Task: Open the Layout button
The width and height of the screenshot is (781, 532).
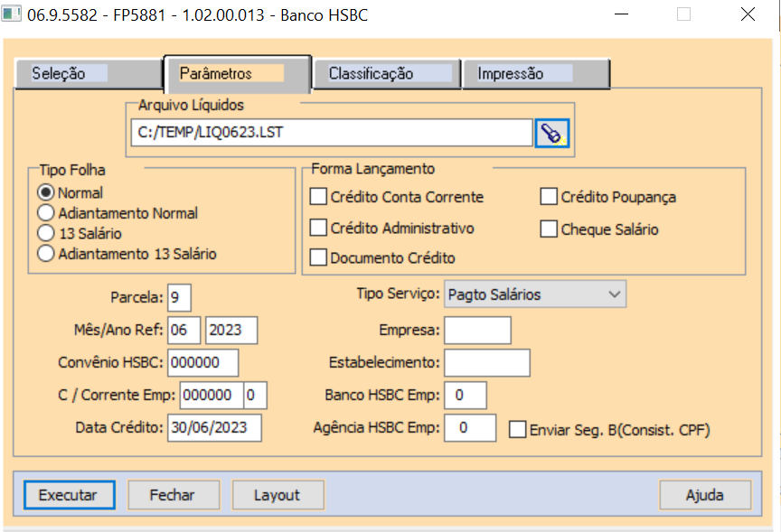Action: pos(278,495)
